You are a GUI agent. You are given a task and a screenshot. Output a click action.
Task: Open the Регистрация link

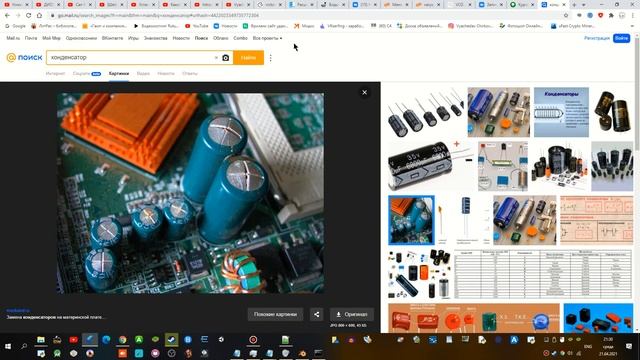(597, 38)
